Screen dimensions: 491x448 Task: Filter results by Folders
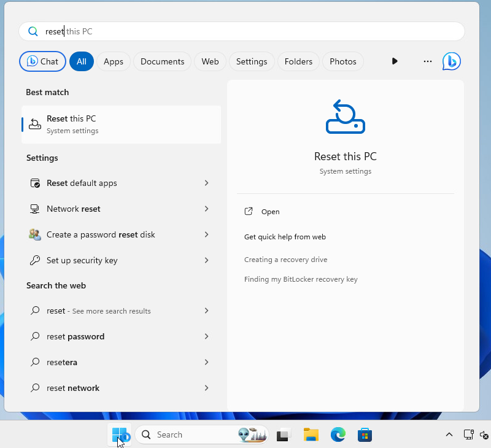pos(298,61)
